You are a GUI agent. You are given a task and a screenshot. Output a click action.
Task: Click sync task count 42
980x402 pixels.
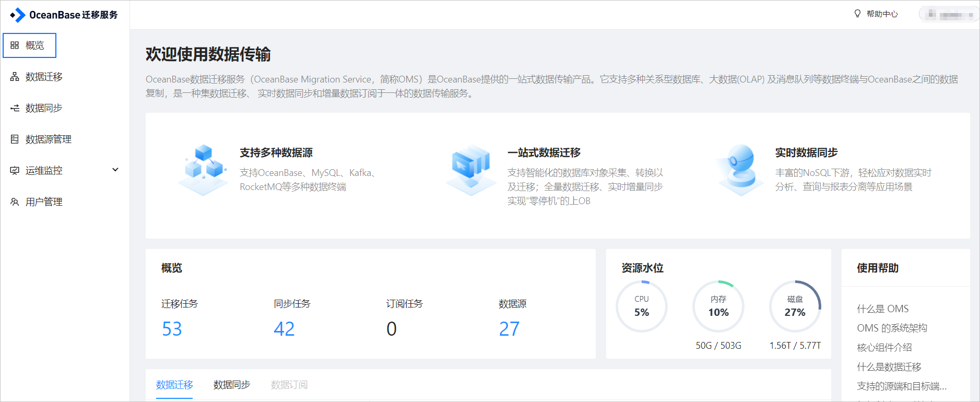click(x=284, y=329)
